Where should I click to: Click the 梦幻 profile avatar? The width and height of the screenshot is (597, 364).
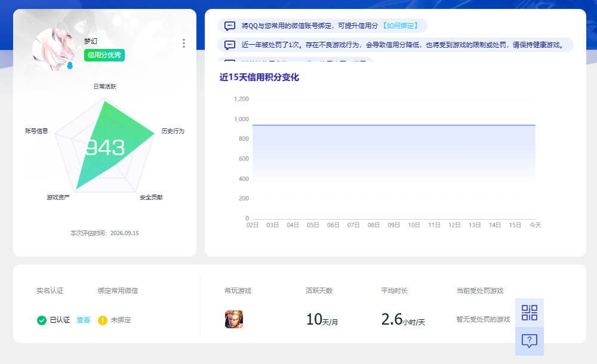click(54, 50)
